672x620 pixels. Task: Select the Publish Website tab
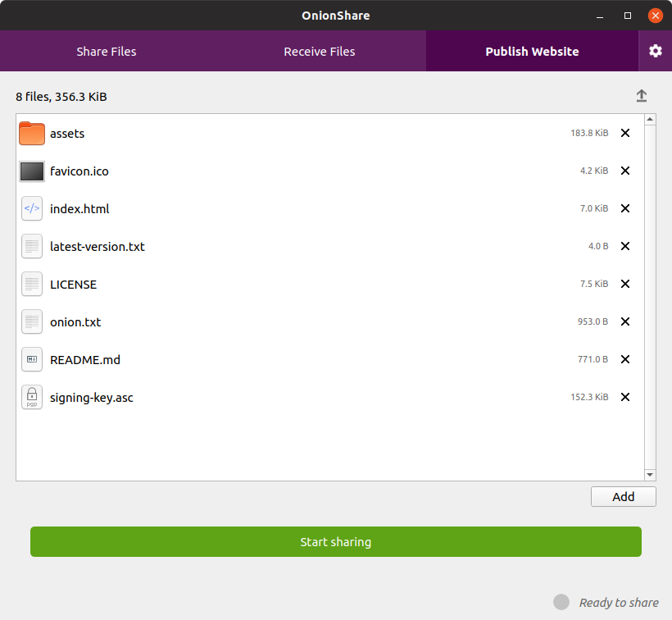click(532, 51)
